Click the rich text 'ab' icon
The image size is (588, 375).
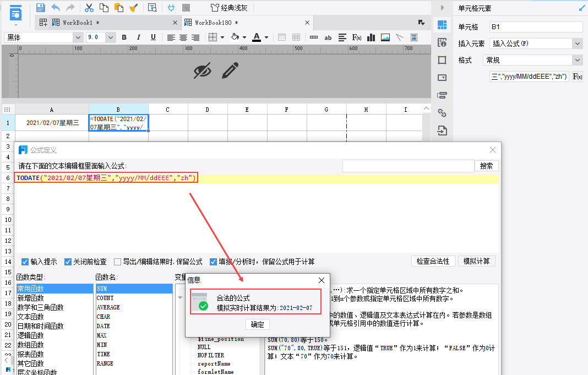pyautogui.click(x=328, y=37)
